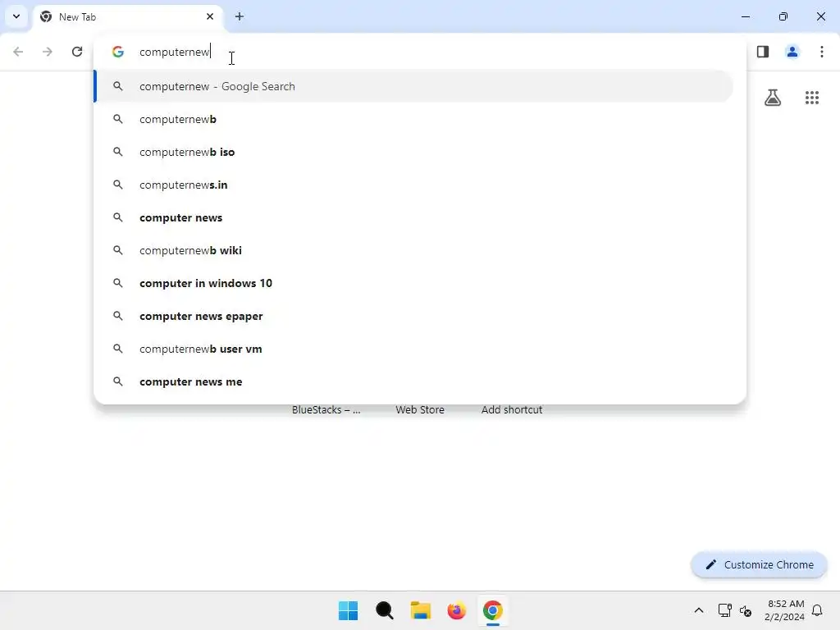This screenshot has height=630, width=840.
Task: Choose the computer news suggestion
Action: click(x=413, y=217)
